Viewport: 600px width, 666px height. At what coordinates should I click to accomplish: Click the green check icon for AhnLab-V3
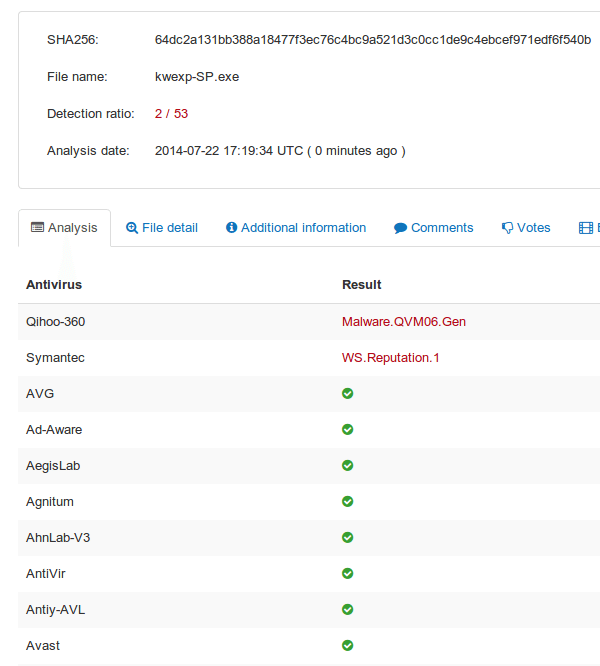coord(348,538)
